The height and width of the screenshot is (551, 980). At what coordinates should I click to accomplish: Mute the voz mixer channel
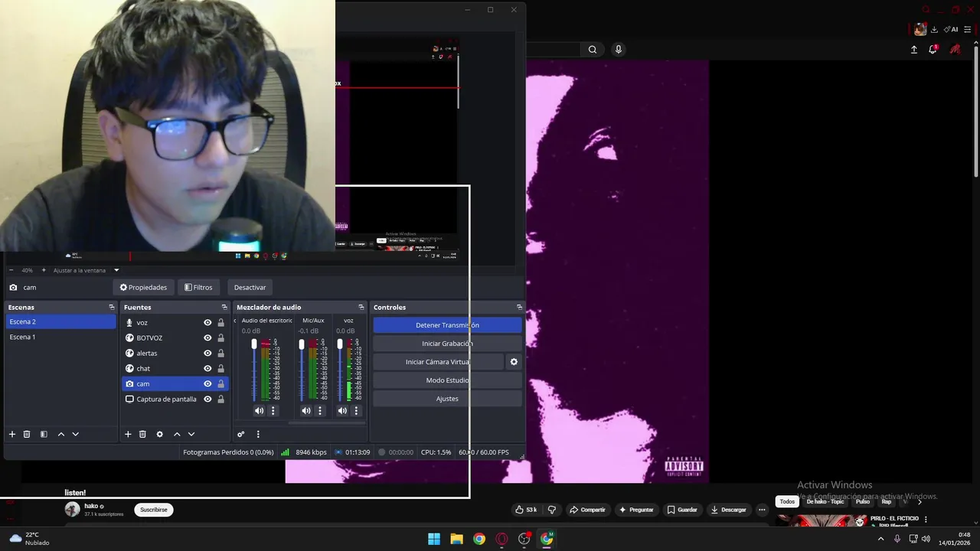coord(342,411)
